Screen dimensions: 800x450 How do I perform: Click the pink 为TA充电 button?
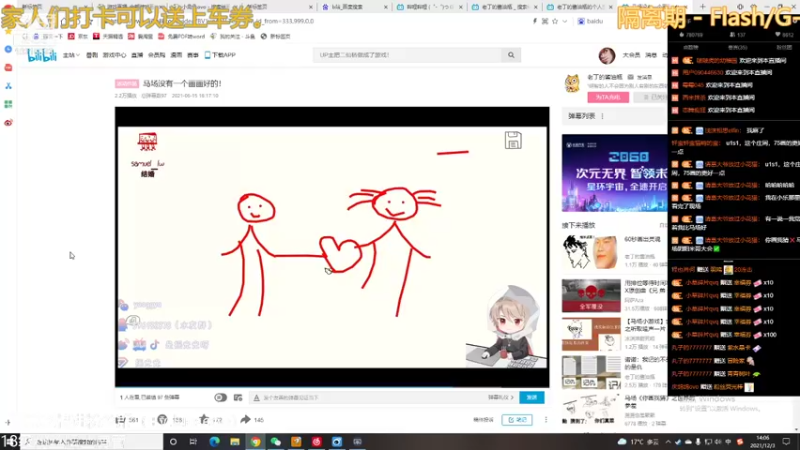coord(608,97)
